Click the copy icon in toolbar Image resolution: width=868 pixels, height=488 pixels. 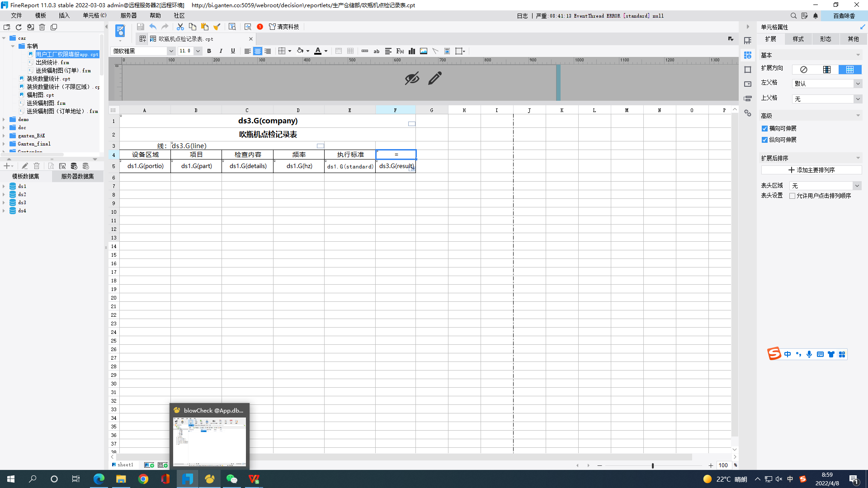click(x=193, y=27)
